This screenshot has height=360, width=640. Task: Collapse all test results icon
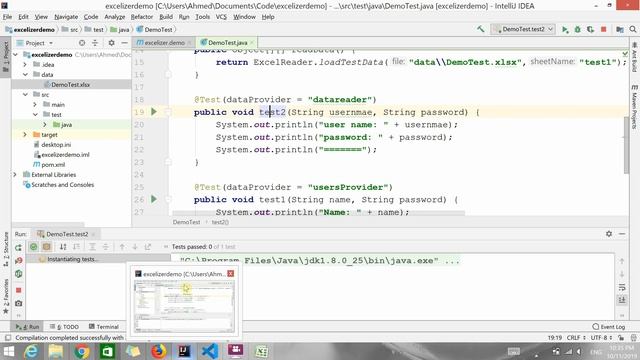click(x=105, y=247)
